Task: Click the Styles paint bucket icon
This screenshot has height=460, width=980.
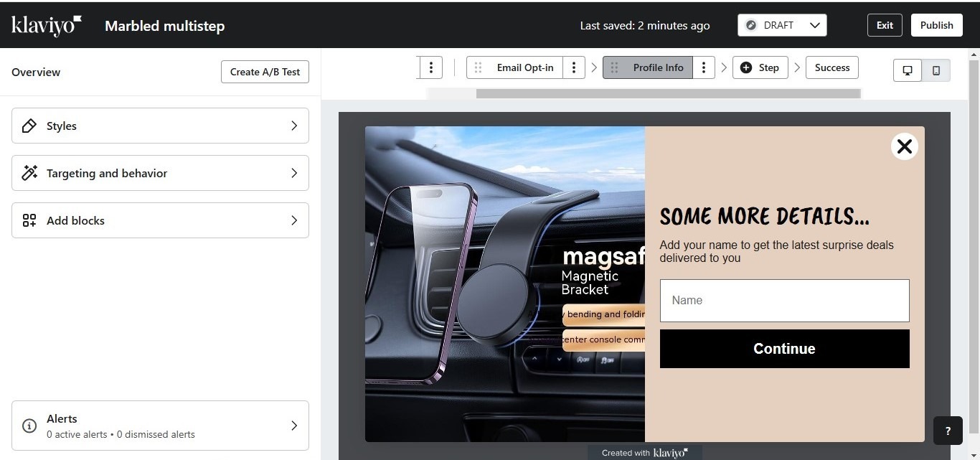Action: pos(29,126)
